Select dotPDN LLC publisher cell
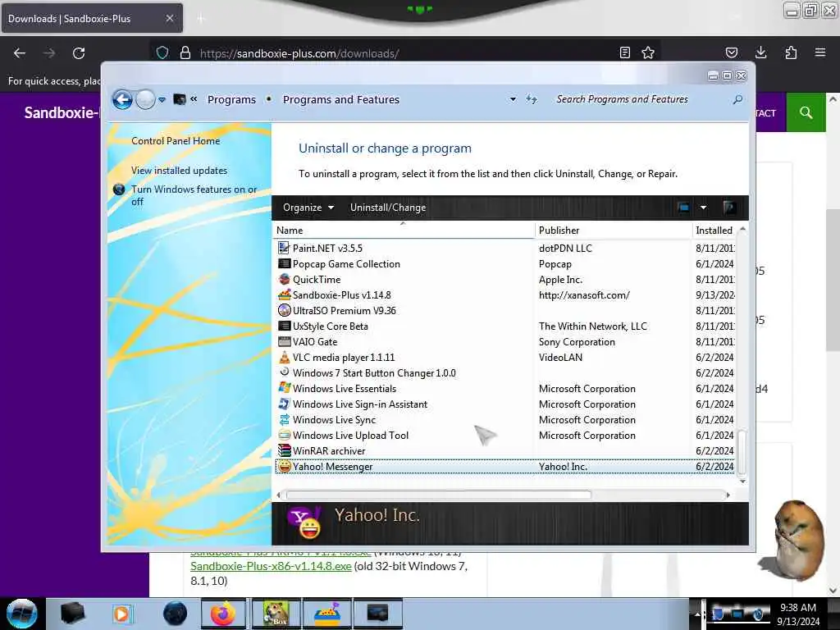The height and width of the screenshot is (630, 840). 565,248
